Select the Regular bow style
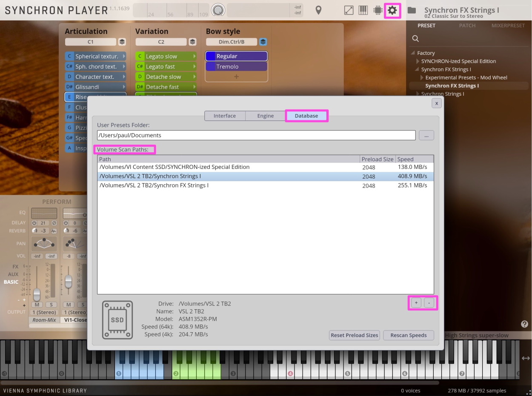 237,56
